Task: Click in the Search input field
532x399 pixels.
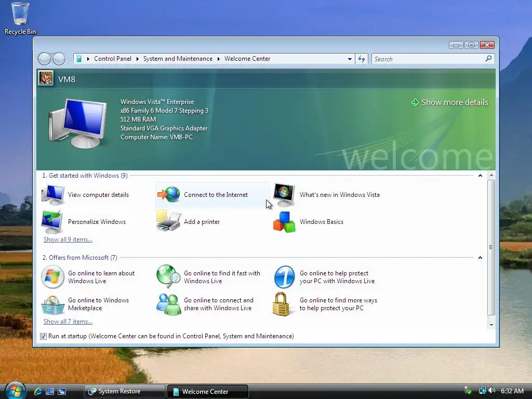Action: pyautogui.click(x=429, y=59)
